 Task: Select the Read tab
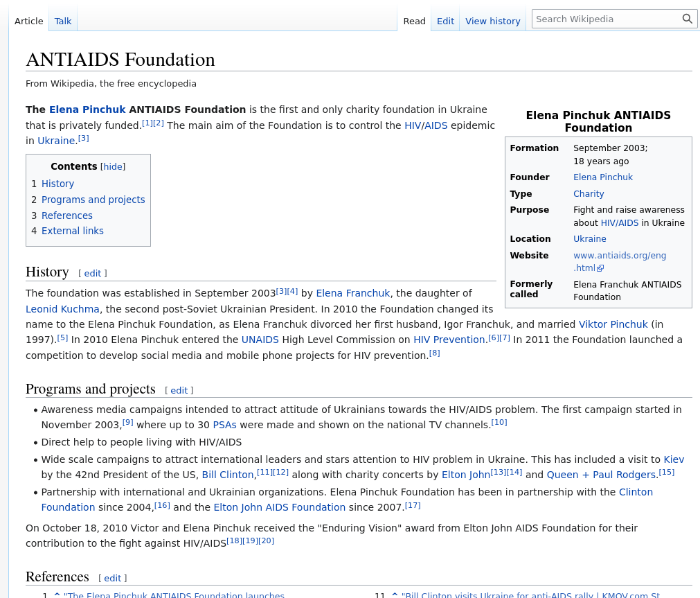(414, 21)
